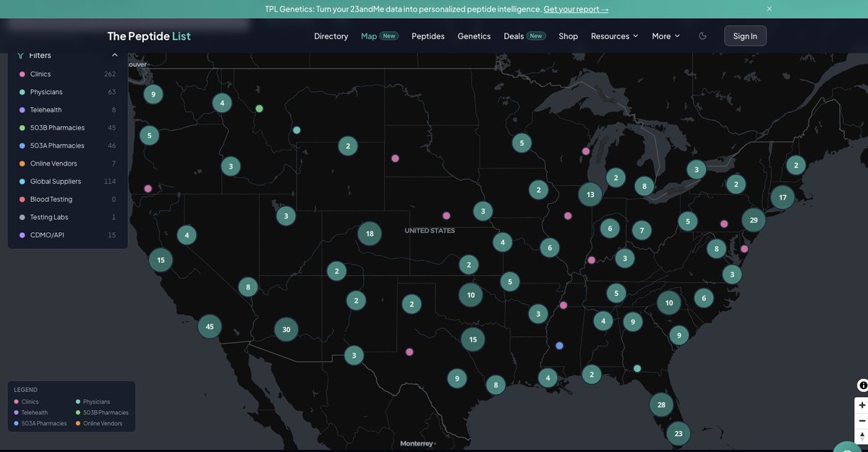Viewport: 868px width, 452px height.
Task: Toggle the Blood Testing filter
Action: pyautogui.click(x=68, y=199)
